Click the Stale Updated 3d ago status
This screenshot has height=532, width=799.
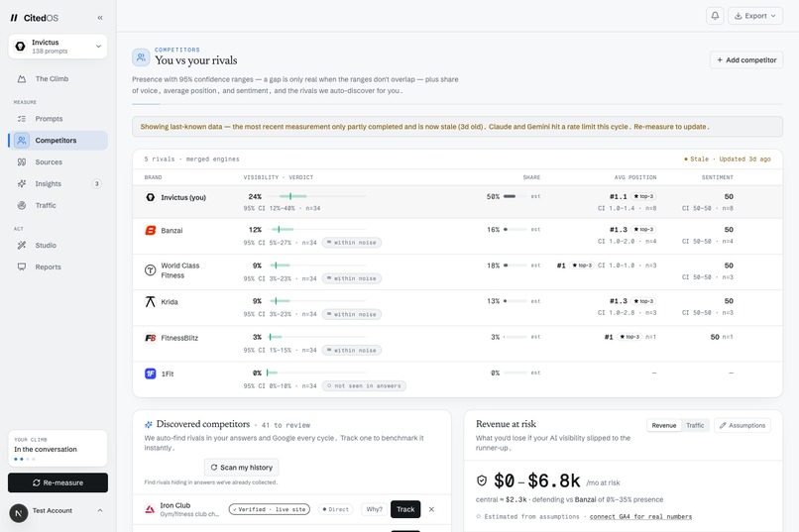click(x=728, y=160)
